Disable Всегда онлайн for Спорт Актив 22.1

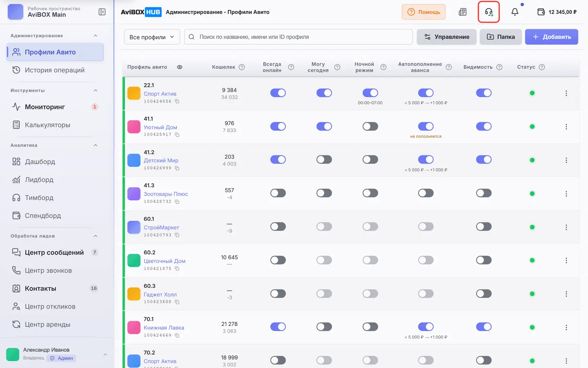point(278,93)
